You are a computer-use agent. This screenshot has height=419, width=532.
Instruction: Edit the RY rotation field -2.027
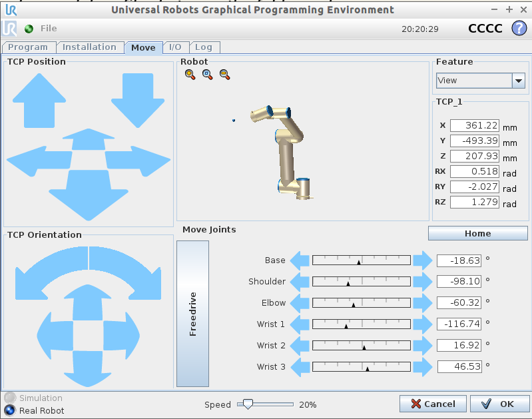[475, 187]
